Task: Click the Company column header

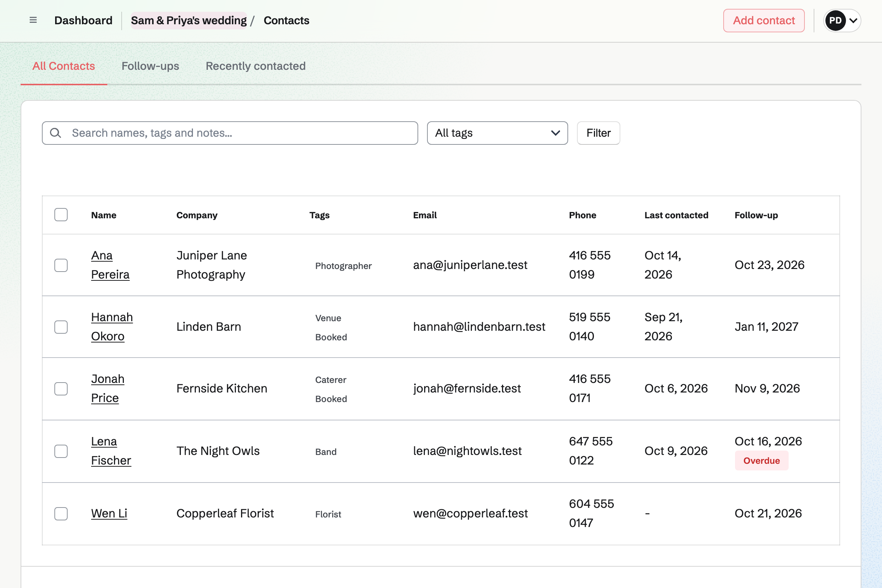Action: (197, 215)
